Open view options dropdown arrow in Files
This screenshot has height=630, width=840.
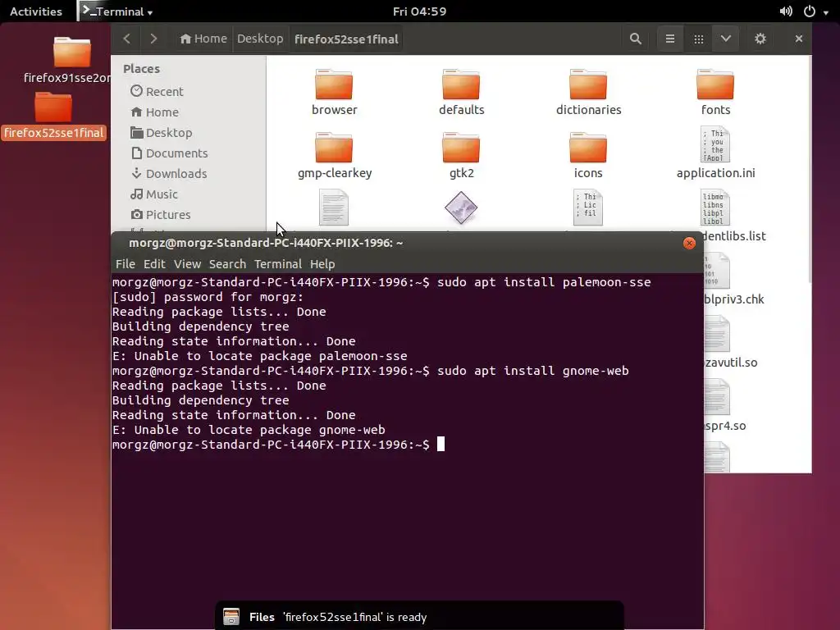click(x=726, y=39)
